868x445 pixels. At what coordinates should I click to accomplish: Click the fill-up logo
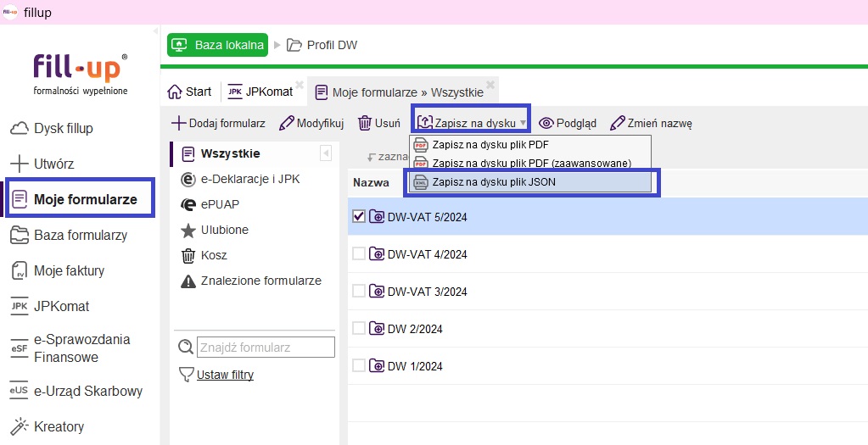coord(80,74)
